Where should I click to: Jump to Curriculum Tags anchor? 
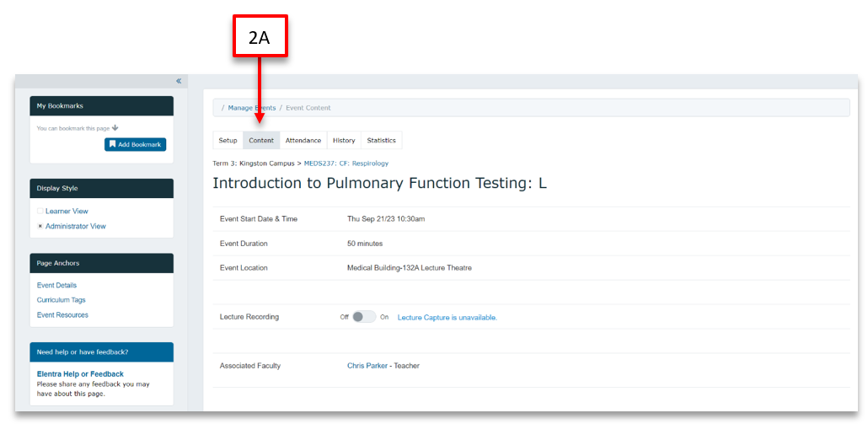pos(62,300)
